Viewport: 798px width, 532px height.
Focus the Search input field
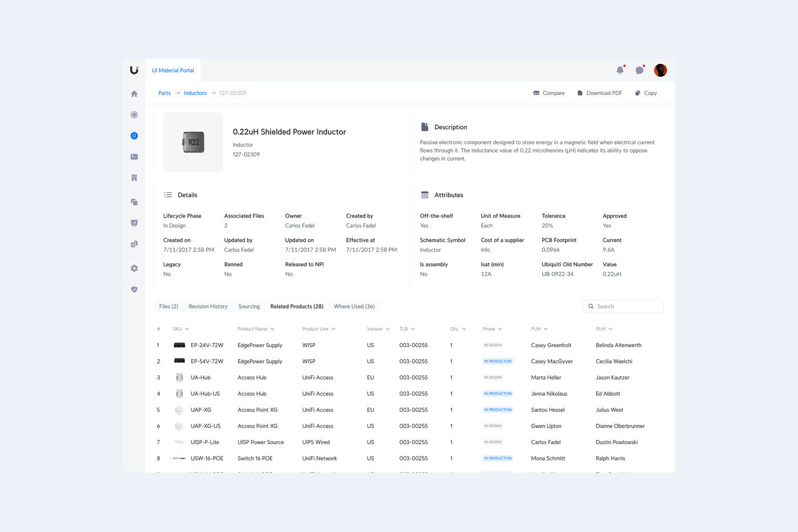coord(623,306)
